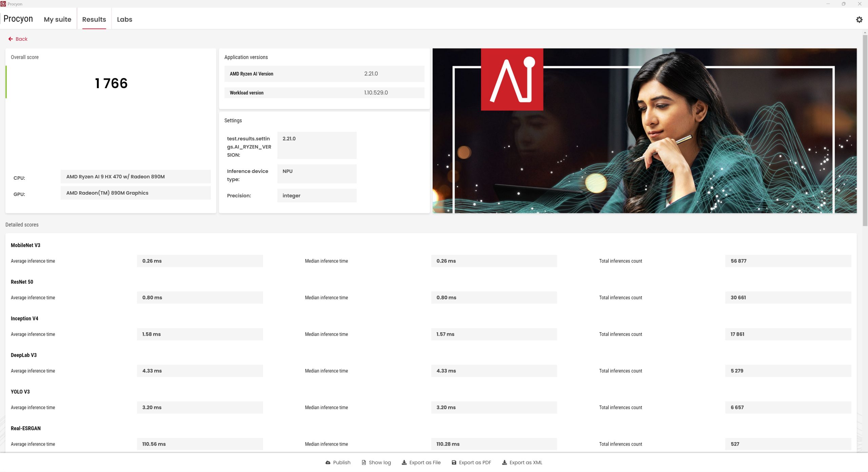The width and height of the screenshot is (868, 472).
Task: Choose Export as PDF
Action: pyautogui.click(x=475, y=463)
